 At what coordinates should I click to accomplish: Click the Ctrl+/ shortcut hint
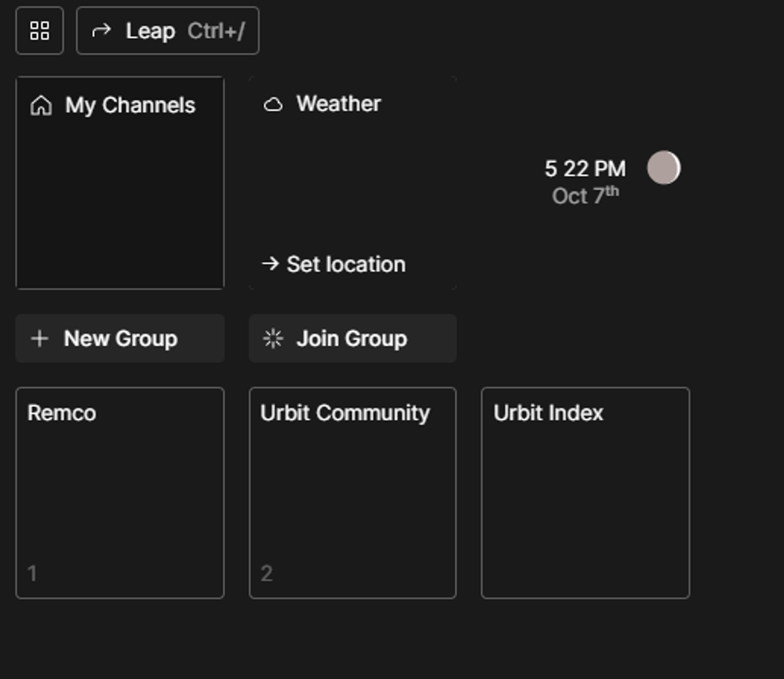(x=216, y=31)
